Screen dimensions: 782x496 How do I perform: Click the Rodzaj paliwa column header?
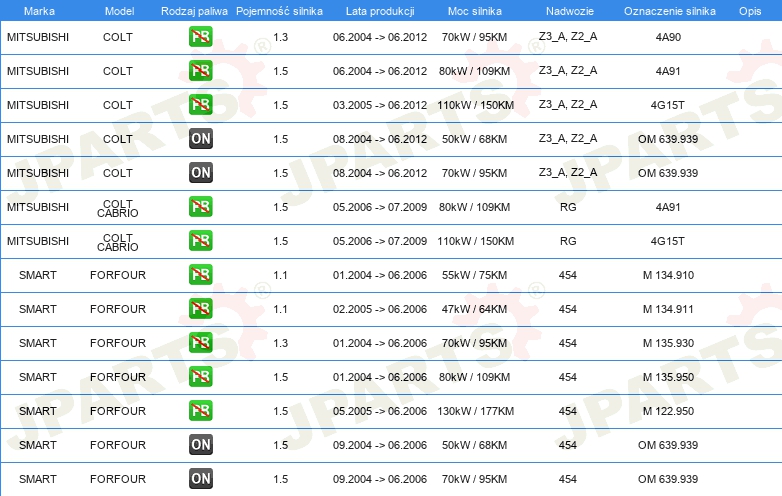pos(194,11)
